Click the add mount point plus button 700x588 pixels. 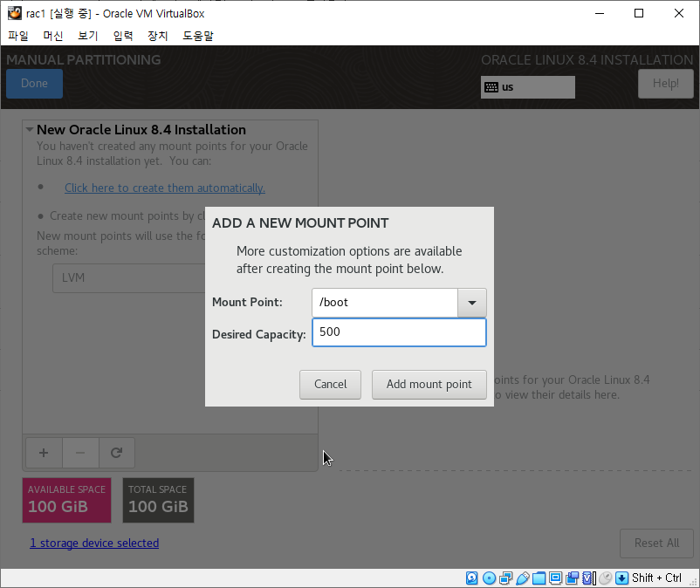(x=44, y=453)
